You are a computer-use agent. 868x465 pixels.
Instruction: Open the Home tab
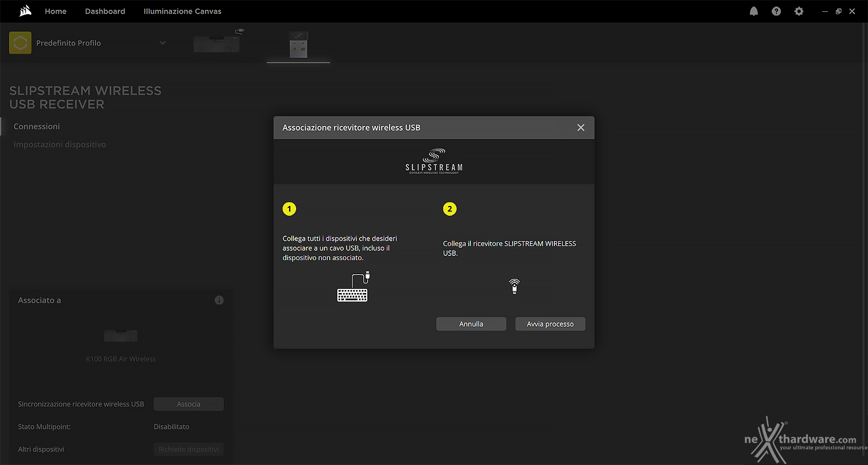[x=55, y=11]
